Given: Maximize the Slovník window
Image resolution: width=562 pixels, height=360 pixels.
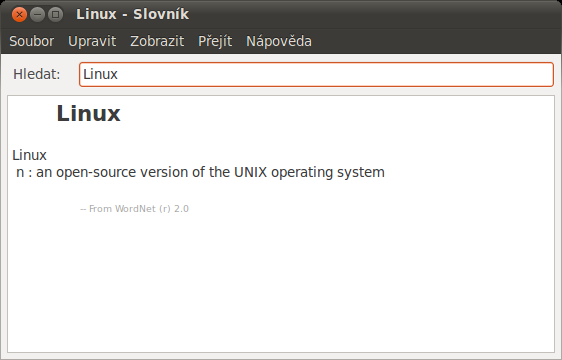Looking at the screenshot, I should (x=56, y=15).
